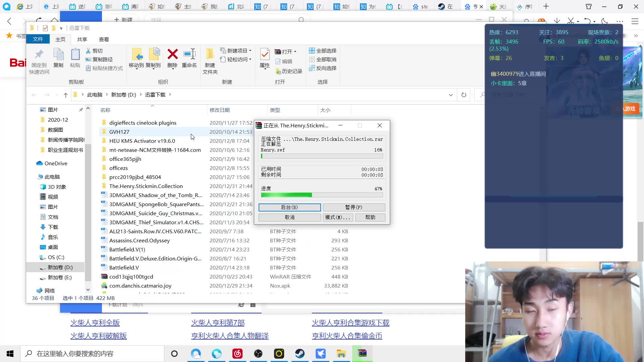
Task: Click the 暂停(P) button in WinRAR
Action: (354, 207)
